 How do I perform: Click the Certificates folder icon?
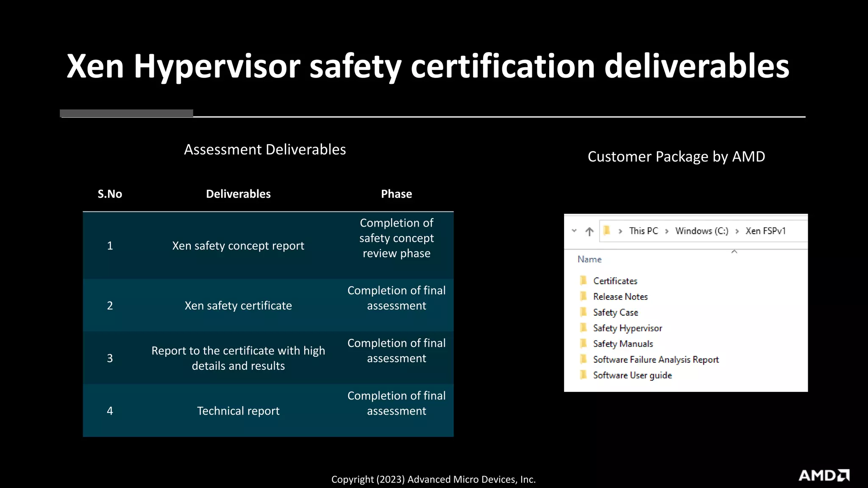coord(584,280)
